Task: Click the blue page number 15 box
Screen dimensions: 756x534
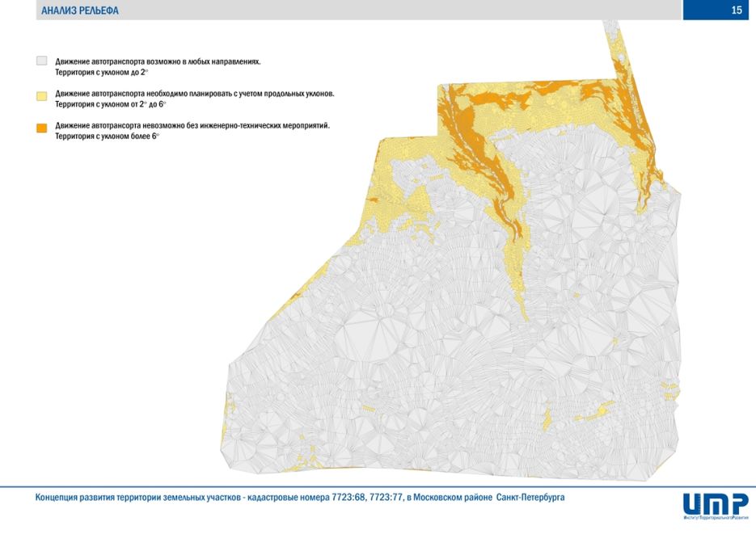Action: click(720, 11)
